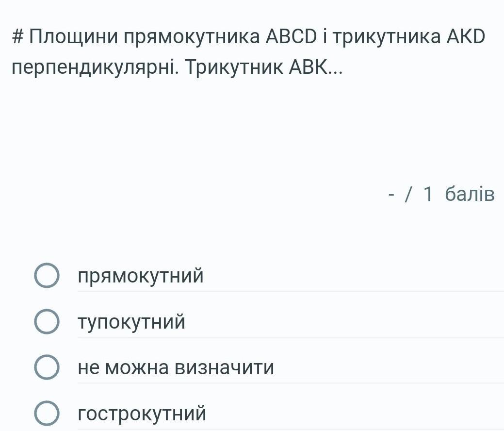
Task: Mark the не можна визначити radio circle
Action: [x=47, y=368]
